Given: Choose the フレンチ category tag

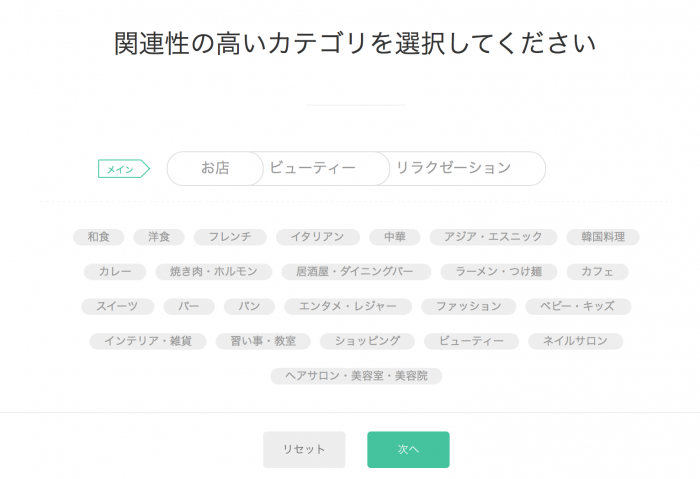Looking at the screenshot, I should pos(230,237).
